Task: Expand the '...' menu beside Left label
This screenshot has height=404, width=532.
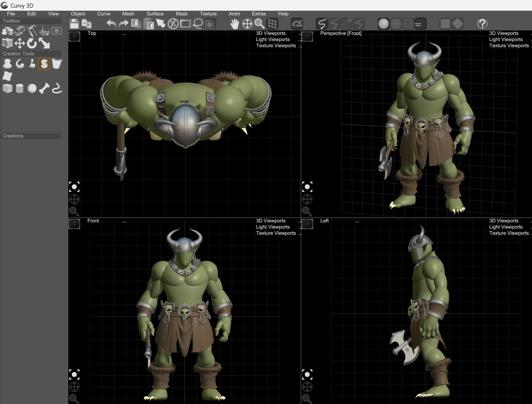Action: (357, 221)
